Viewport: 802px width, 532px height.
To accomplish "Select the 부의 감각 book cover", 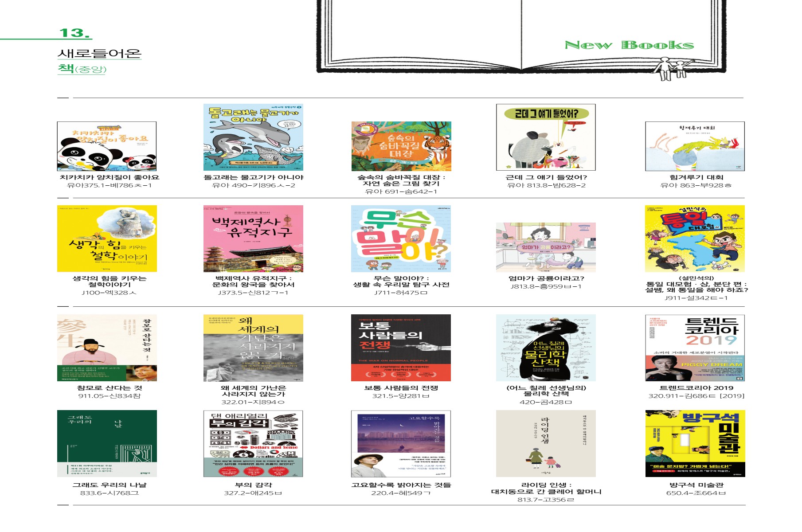I will coord(253,443).
